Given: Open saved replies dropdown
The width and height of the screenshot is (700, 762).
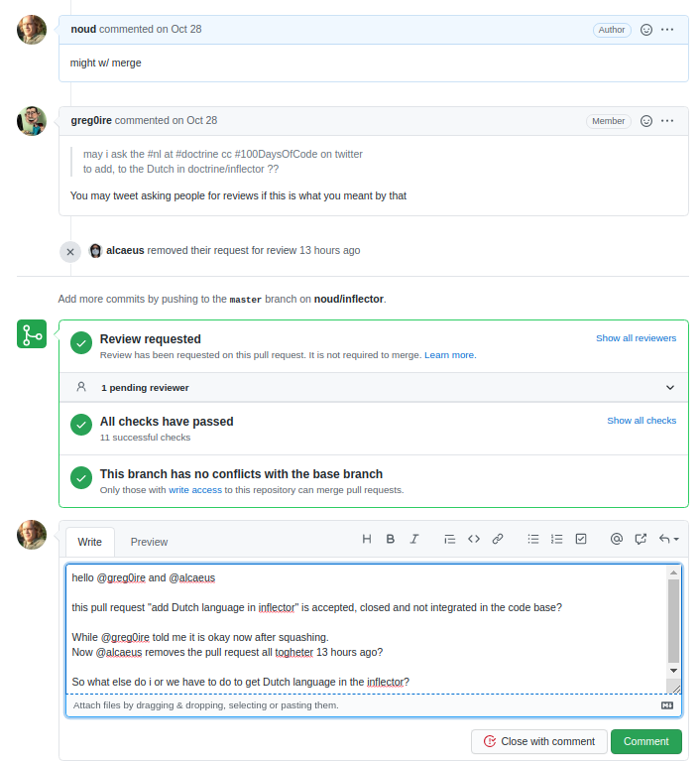Looking at the screenshot, I should coord(669,539).
